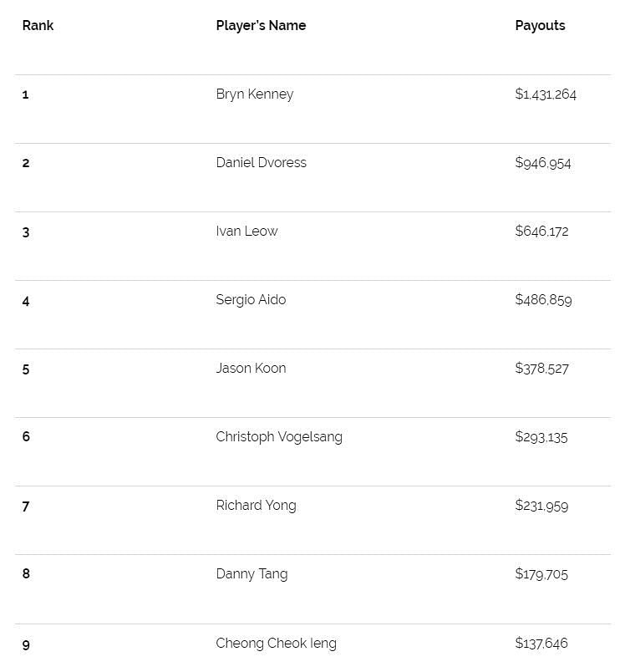This screenshot has width=625, height=672.
Task: Click the name Cheong Cheok Ieng
Action: point(276,644)
